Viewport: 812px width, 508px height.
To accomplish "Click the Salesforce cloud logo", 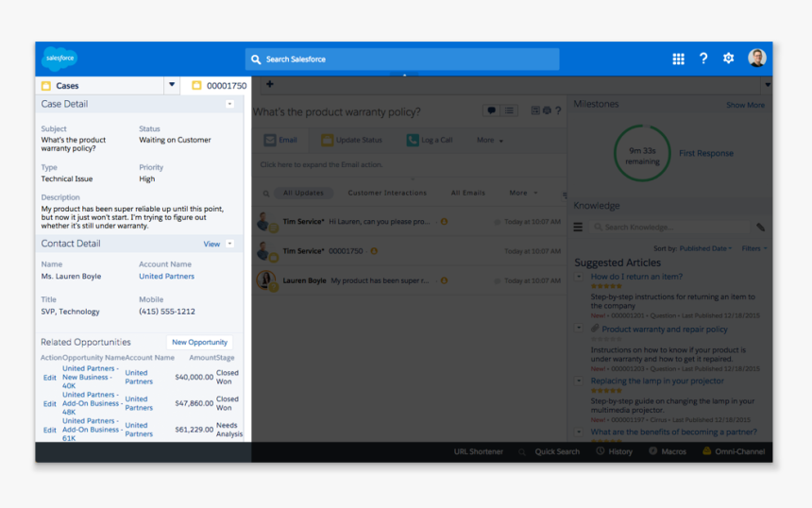I will pos(59,58).
